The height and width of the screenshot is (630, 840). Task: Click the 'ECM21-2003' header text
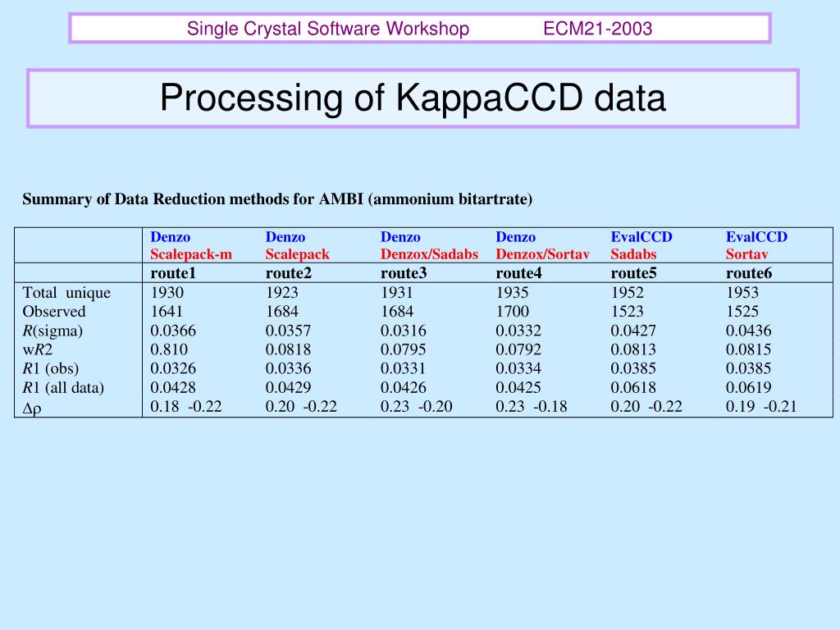[x=598, y=29]
